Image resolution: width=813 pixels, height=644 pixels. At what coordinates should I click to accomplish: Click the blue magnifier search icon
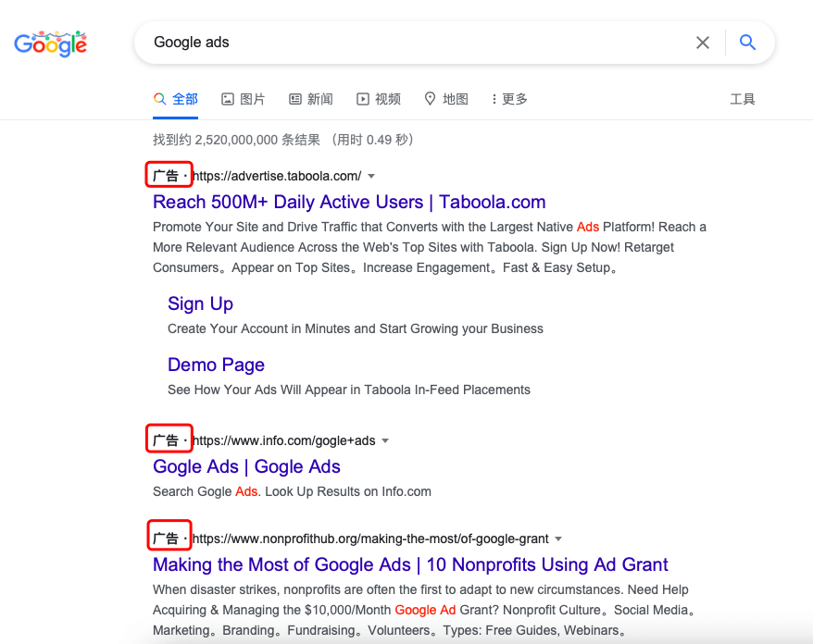[x=747, y=42]
